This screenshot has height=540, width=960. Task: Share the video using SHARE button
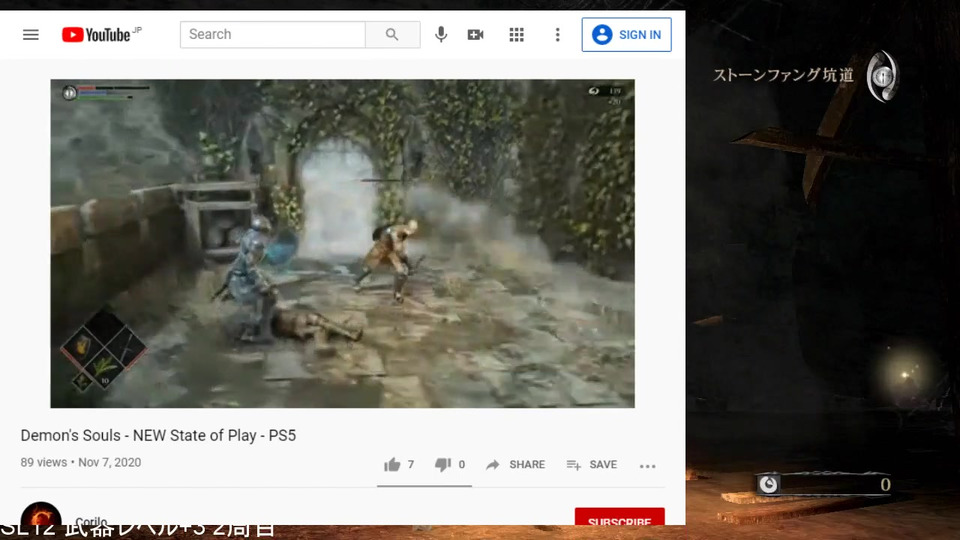516,465
